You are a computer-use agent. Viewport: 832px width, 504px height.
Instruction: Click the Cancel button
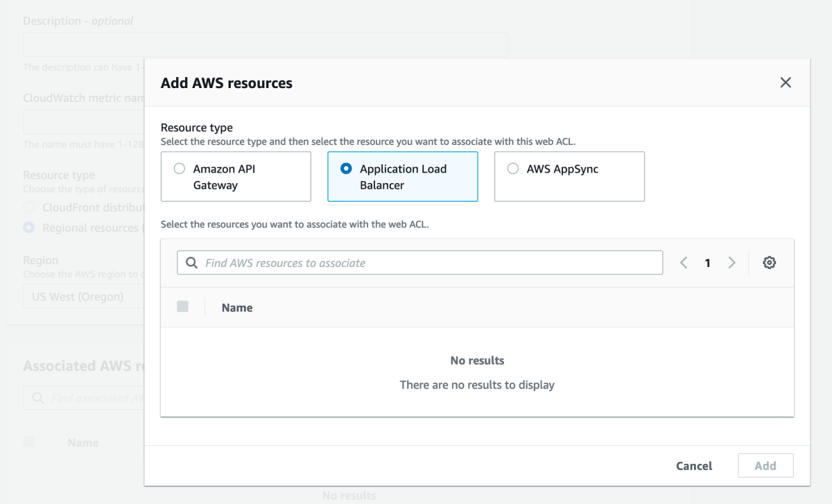coord(693,465)
